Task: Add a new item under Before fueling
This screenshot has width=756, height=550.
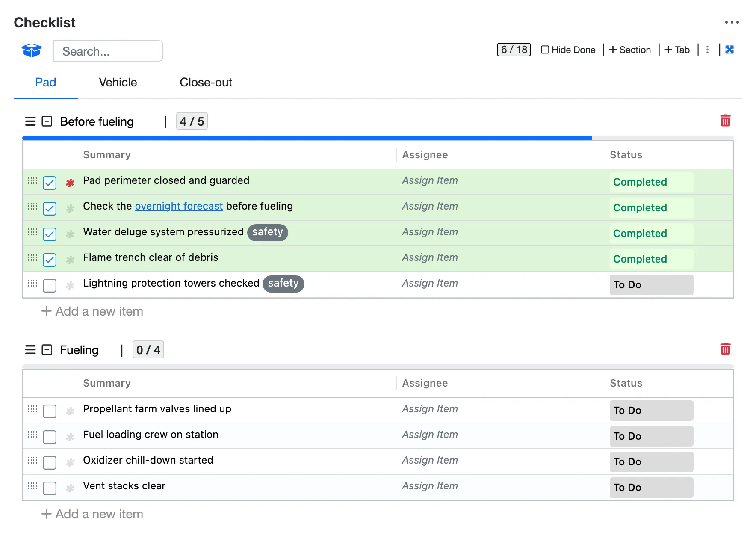Action: click(x=92, y=311)
